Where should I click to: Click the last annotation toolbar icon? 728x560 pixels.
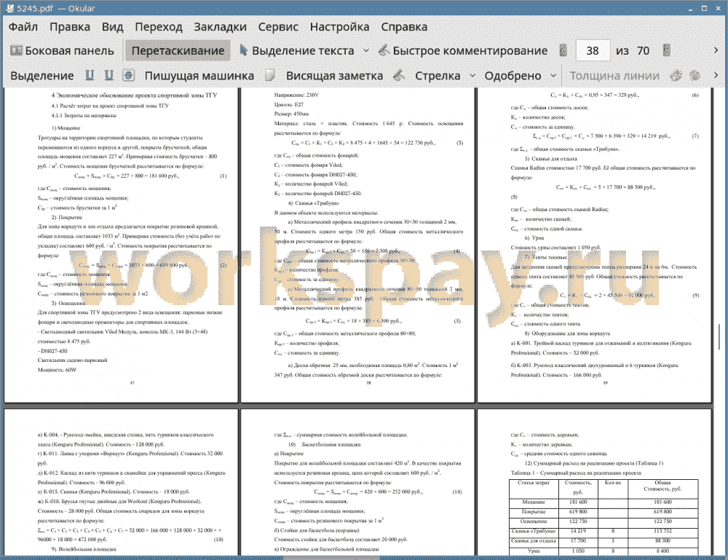[695, 75]
